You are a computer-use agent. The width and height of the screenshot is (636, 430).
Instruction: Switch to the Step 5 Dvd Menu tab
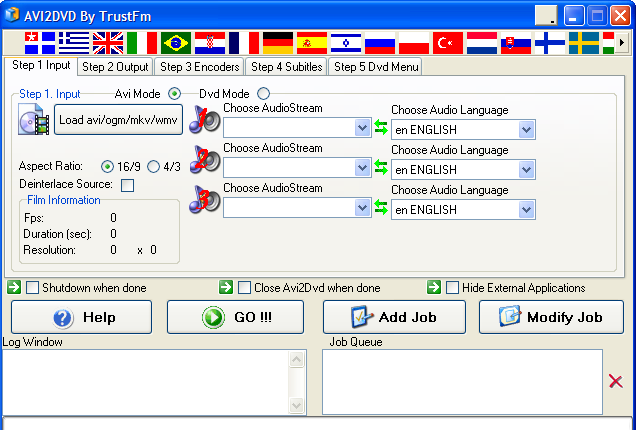(x=376, y=67)
